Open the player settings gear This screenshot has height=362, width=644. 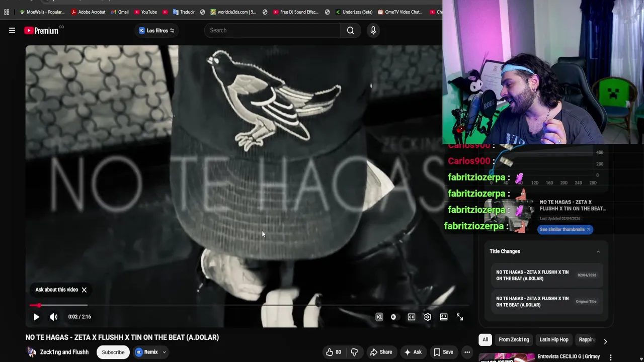428,317
